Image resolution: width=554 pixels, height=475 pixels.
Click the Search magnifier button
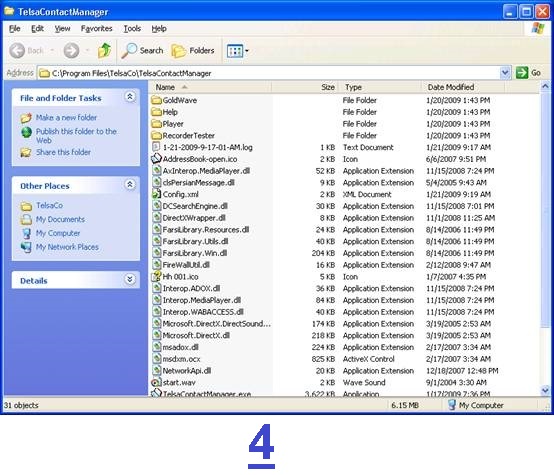pos(142,51)
